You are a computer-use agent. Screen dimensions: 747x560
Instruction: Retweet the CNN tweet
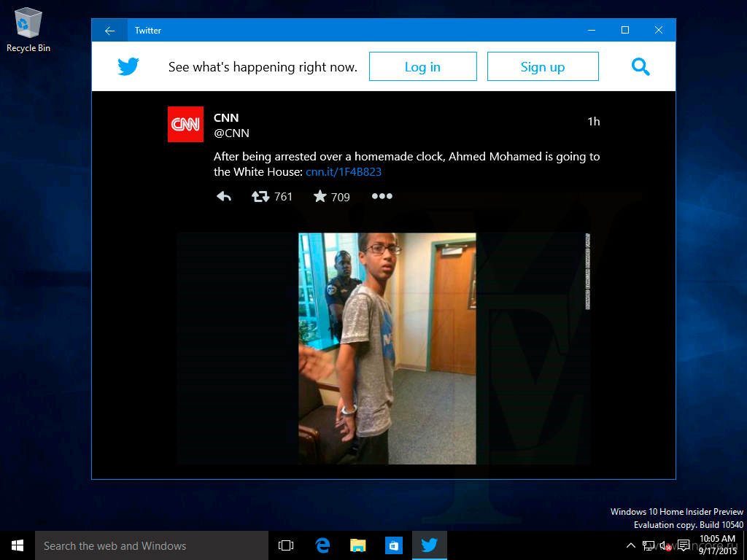pos(260,196)
